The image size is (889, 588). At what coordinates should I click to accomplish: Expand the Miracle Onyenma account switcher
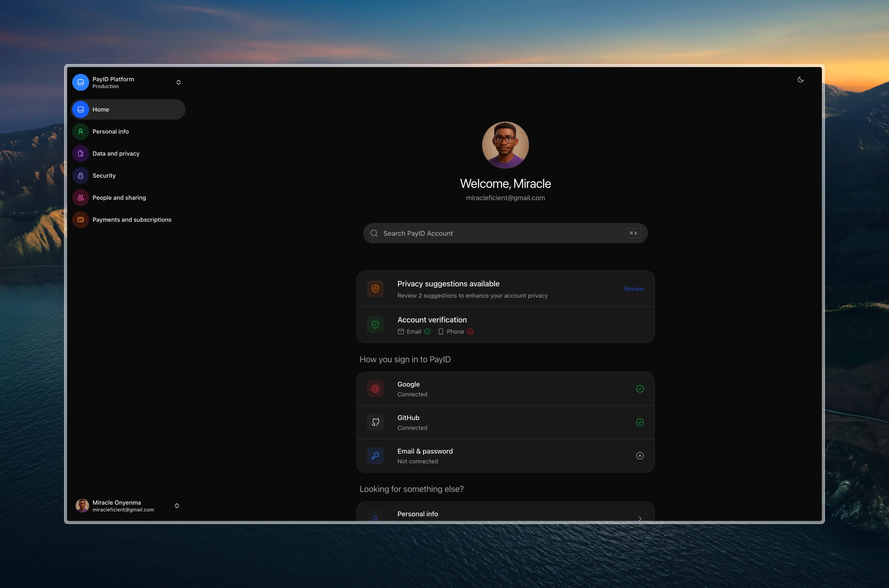pyautogui.click(x=177, y=505)
